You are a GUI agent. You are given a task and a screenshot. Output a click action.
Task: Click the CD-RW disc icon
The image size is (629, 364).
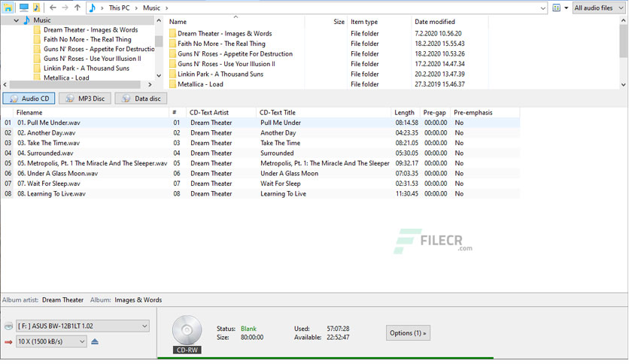coord(187,330)
